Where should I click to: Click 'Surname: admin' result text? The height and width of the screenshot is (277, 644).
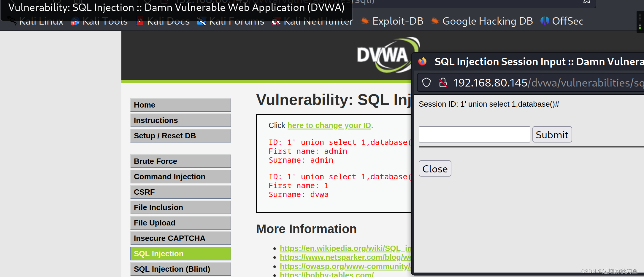(x=301, y=160)
